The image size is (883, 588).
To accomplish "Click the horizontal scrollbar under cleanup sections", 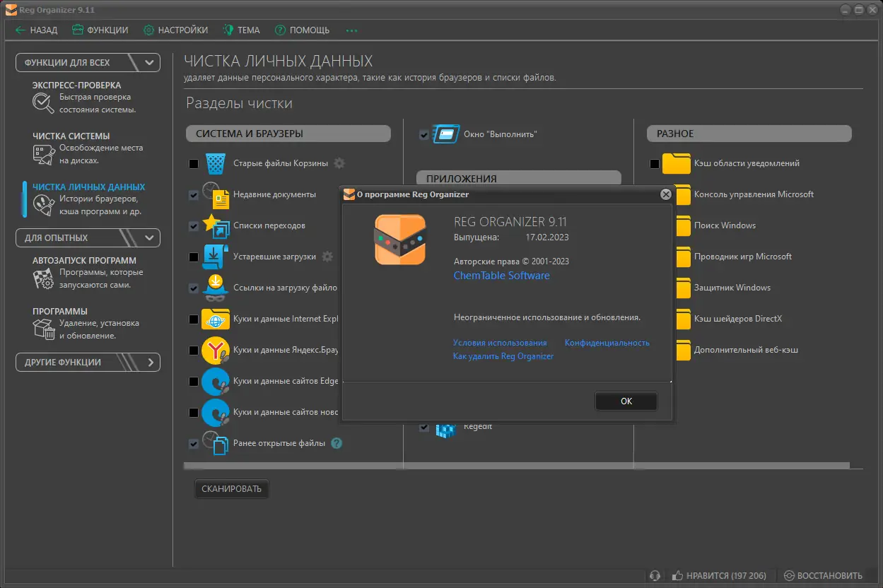I will tap(516, 466).
